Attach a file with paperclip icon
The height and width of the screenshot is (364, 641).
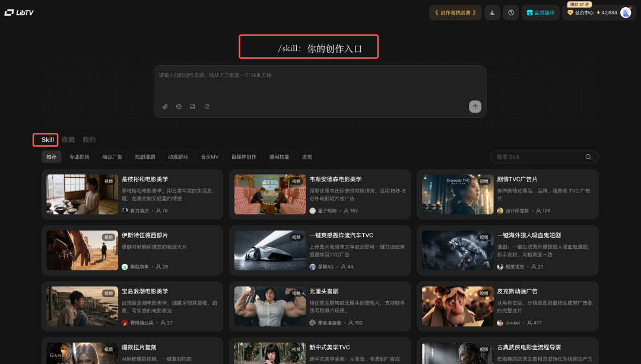click(x=165, y=107)
